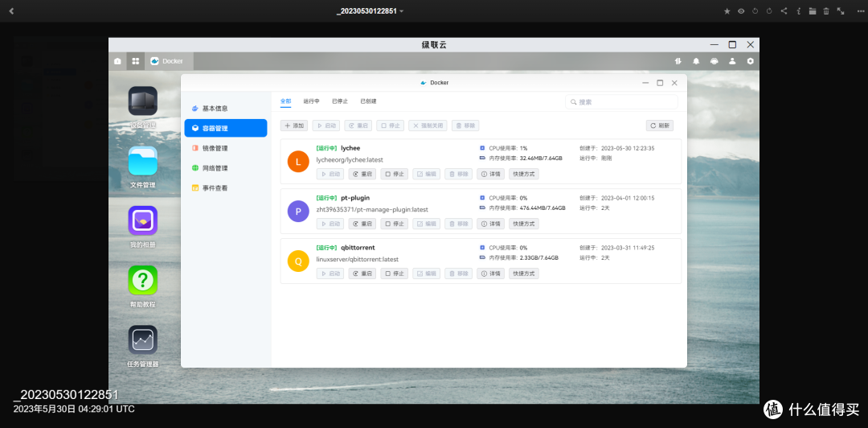Open the hexagon settings icon in top bar
Viewport: 868px width, 428px height.
[750, 61]
